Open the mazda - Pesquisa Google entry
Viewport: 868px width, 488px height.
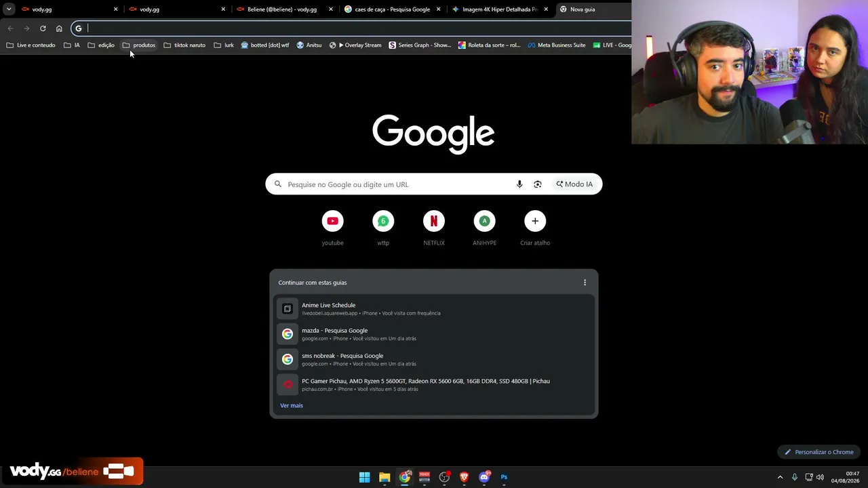point(434,334)
